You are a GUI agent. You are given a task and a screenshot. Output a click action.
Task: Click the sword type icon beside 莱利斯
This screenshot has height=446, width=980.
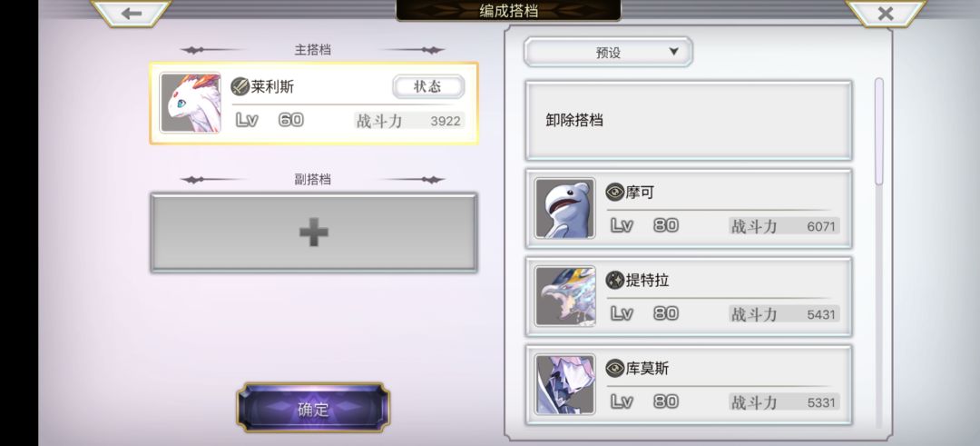(240, 86)
